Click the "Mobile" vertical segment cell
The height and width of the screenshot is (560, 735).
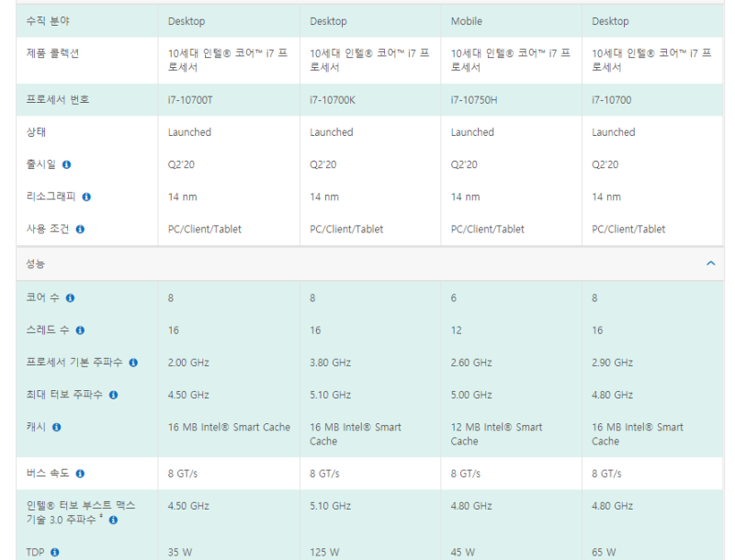467,21
